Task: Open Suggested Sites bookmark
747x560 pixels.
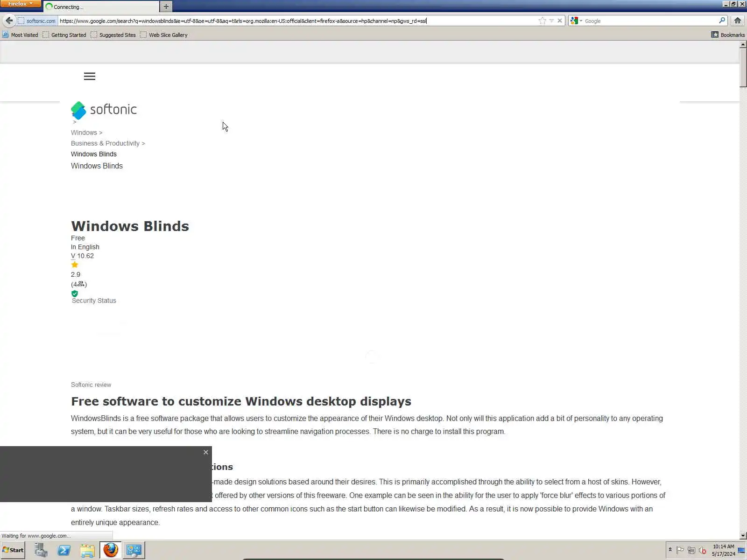Action: (x=113, y=35)
